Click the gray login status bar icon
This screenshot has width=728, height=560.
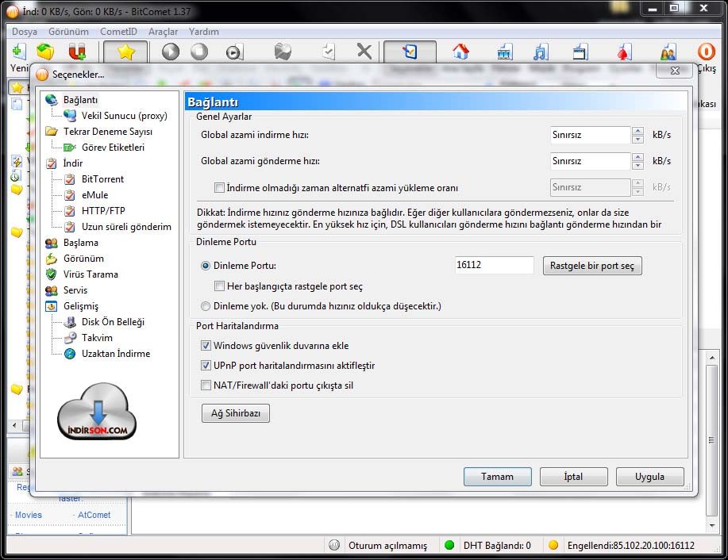pyautogui.click(x=334, y=545)
